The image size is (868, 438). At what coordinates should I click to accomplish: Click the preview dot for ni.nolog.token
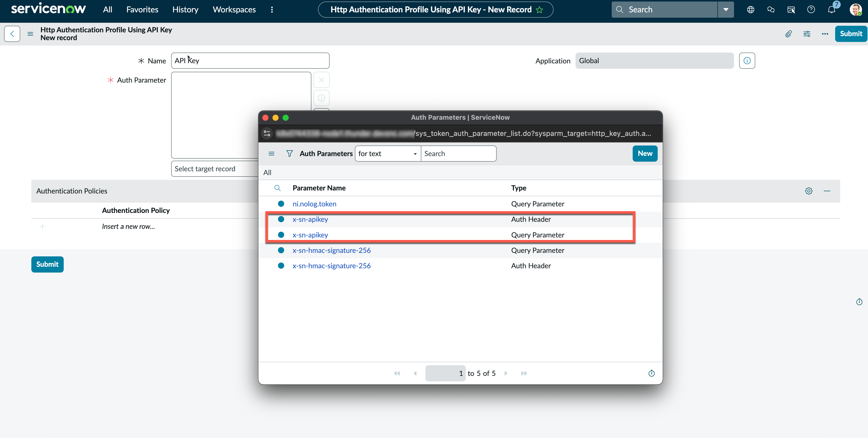(x=281, y=204)
